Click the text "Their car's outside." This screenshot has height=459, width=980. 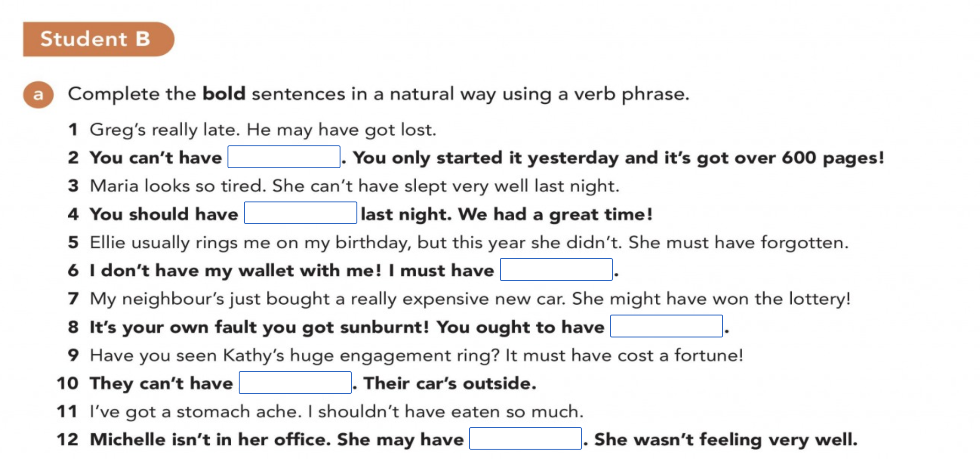[450, 384]
